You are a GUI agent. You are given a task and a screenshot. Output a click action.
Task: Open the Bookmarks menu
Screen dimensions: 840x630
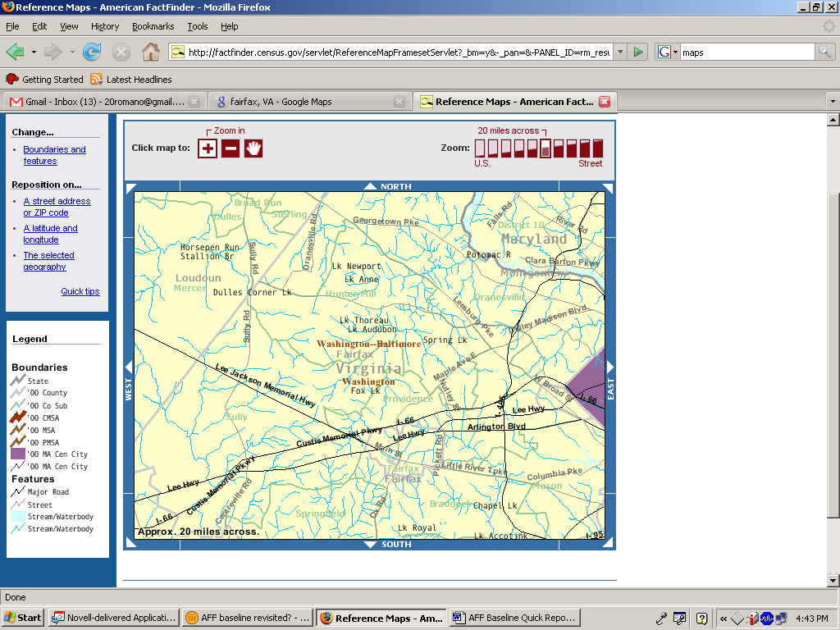click(x=153, y=26)
